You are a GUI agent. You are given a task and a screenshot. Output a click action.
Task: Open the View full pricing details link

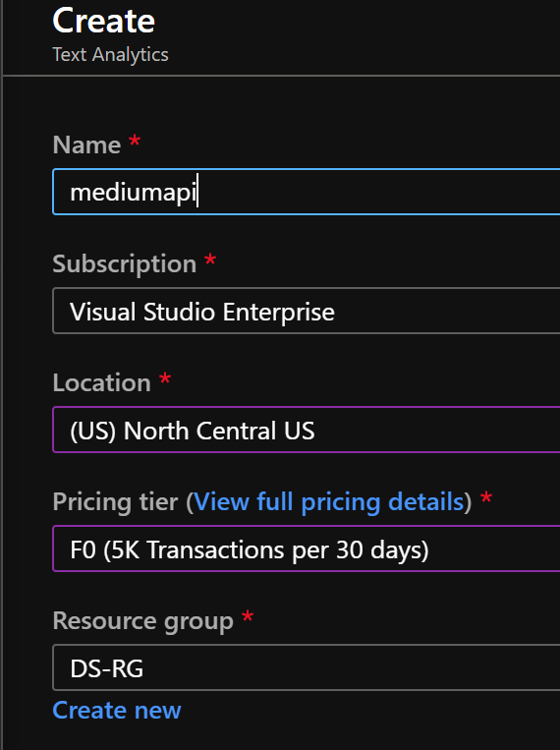329,501
